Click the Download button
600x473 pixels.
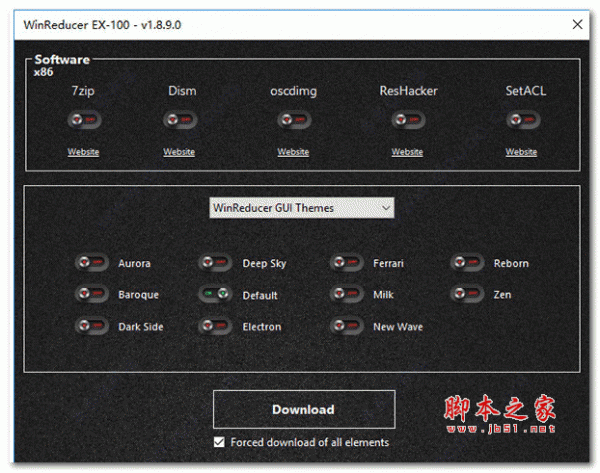304,409
